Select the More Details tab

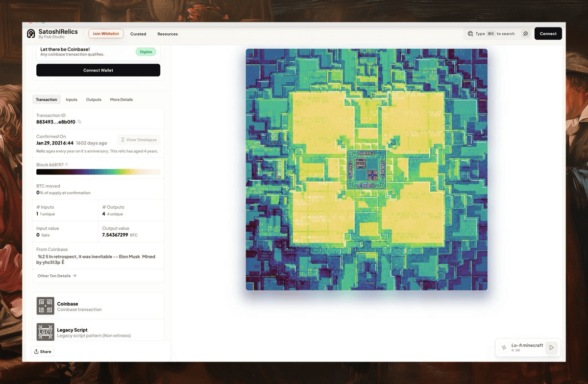tap(122, 99)
